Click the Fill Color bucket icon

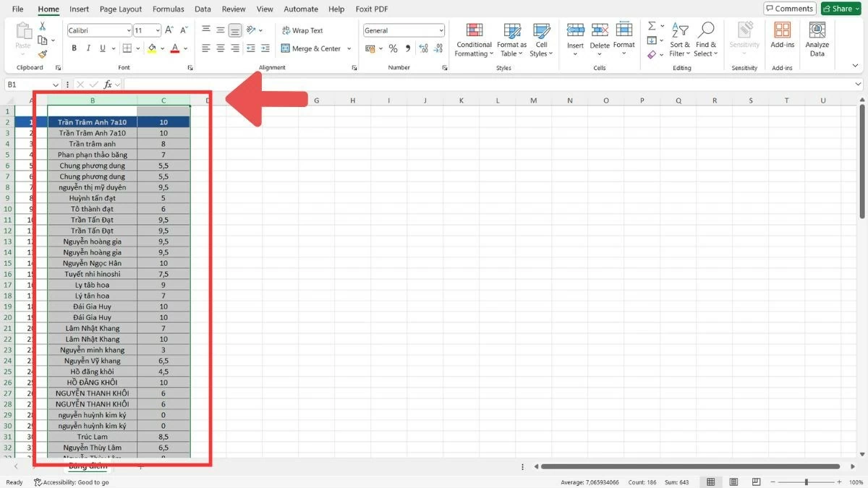pos(153,48)
